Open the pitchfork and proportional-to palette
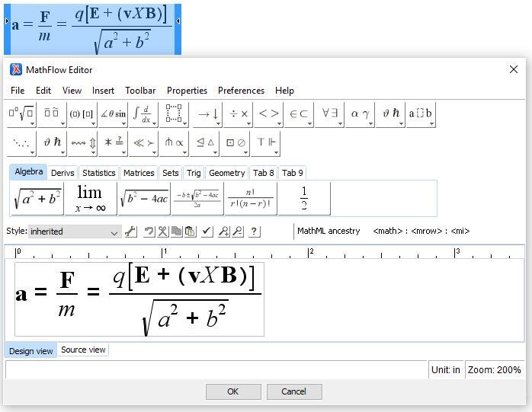 coord(174,144)
